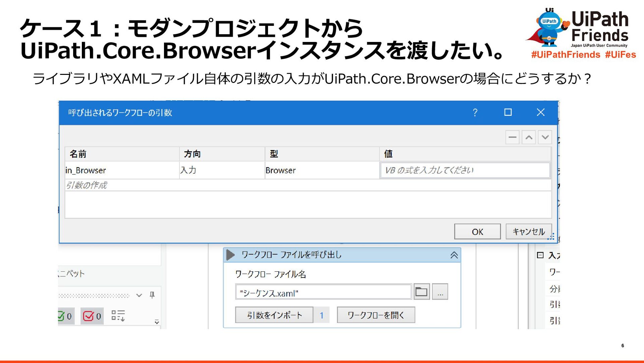Click the dialog resize grip corner

click(x=551, y=237)
